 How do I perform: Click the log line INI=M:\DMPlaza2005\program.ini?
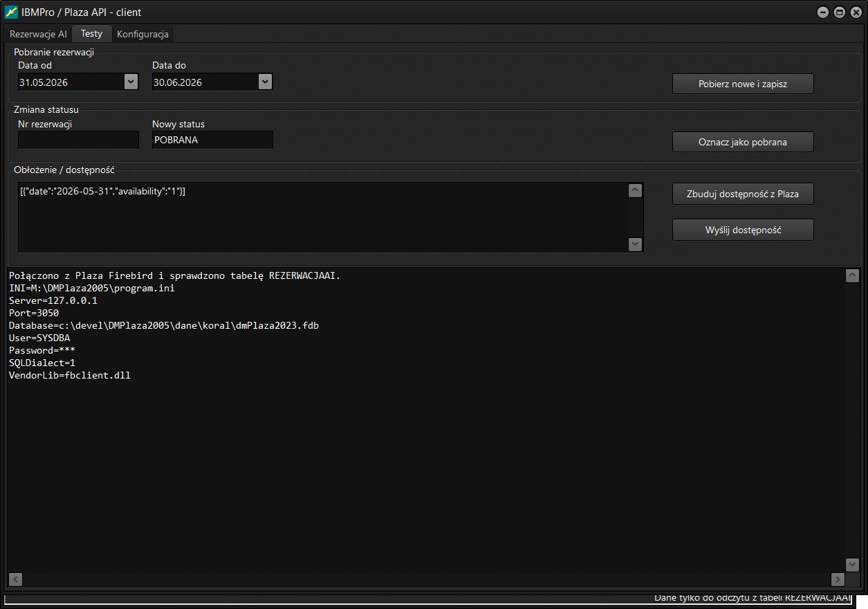[92, 288]
